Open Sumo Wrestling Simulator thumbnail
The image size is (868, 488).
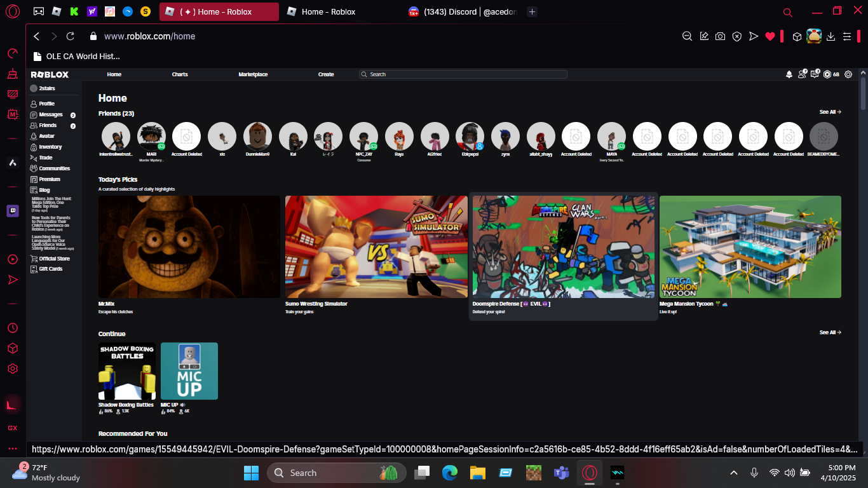pos(376,247)
